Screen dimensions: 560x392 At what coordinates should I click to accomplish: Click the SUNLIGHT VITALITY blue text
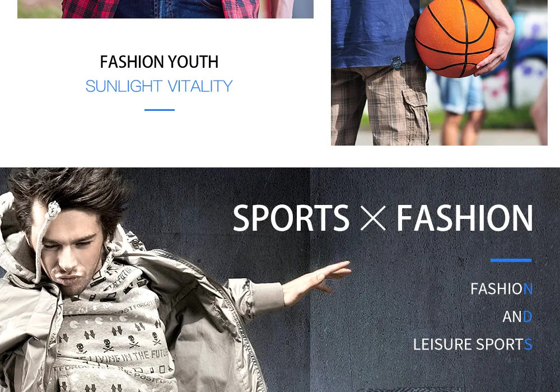[x=159, y=86]
